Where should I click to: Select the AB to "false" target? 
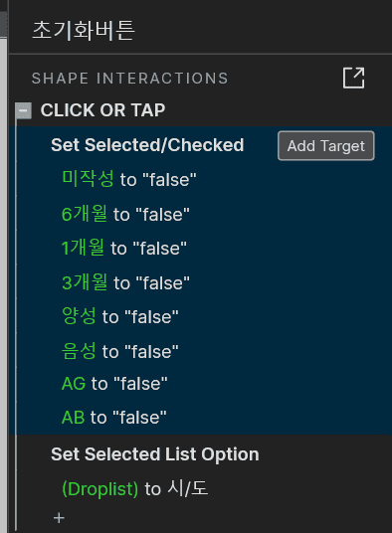[x=113, y=418]
